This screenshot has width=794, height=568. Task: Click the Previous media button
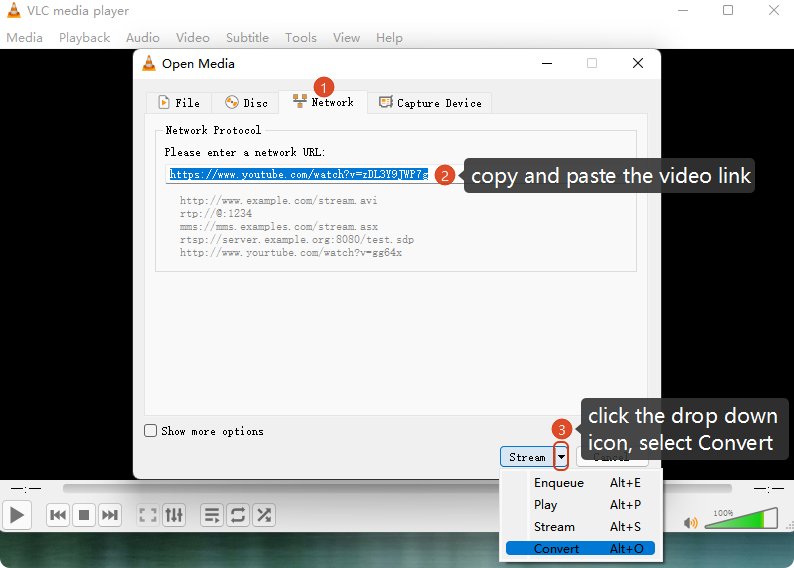point(58,515)
